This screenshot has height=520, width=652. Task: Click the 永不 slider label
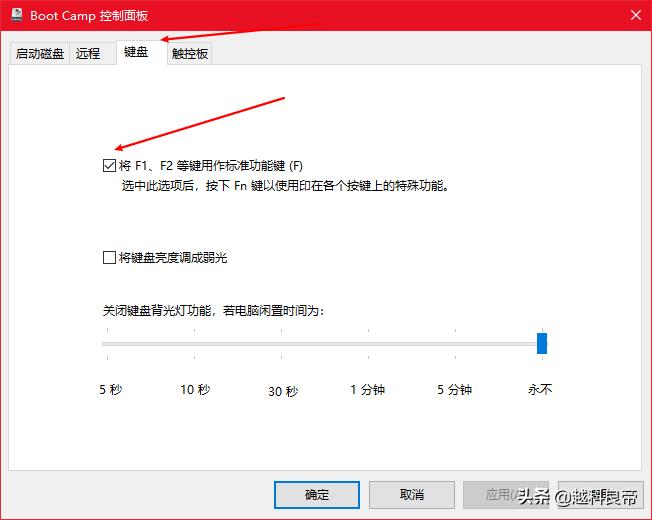pyautogui.click(x=540, y=389)
